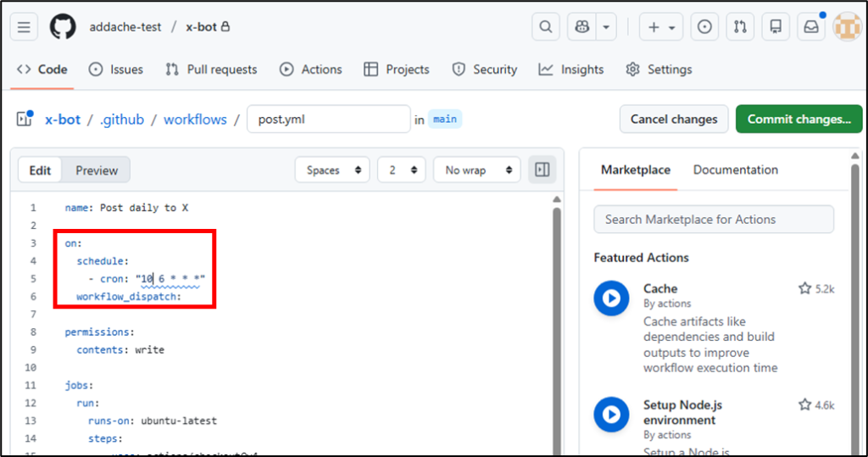Screen dimensions: 868x457
Task: Open the issues circle icon in header
Action: [704, 27]
